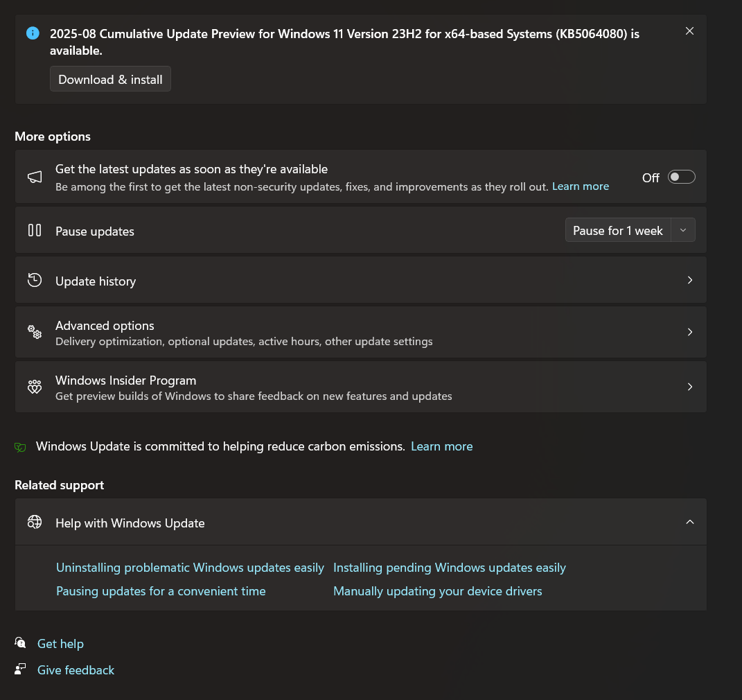
Task: Open Advanced options via its chevron
Action: tap(689, 332)
